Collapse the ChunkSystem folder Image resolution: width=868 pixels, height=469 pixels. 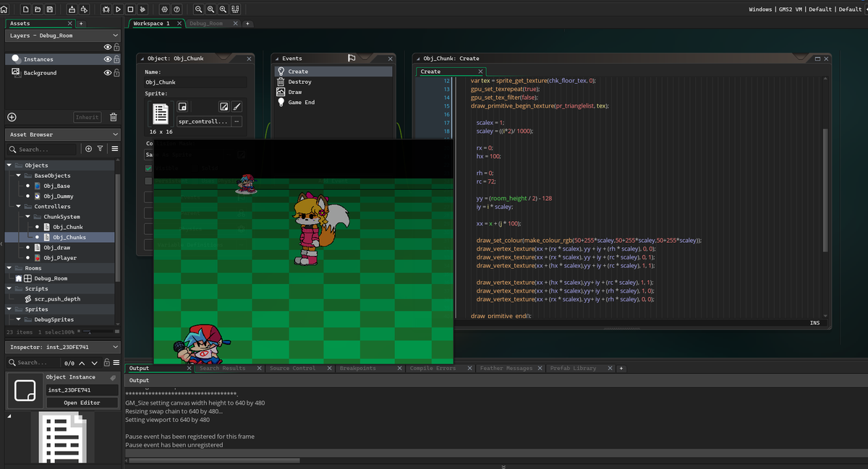(x=27, y=217)
